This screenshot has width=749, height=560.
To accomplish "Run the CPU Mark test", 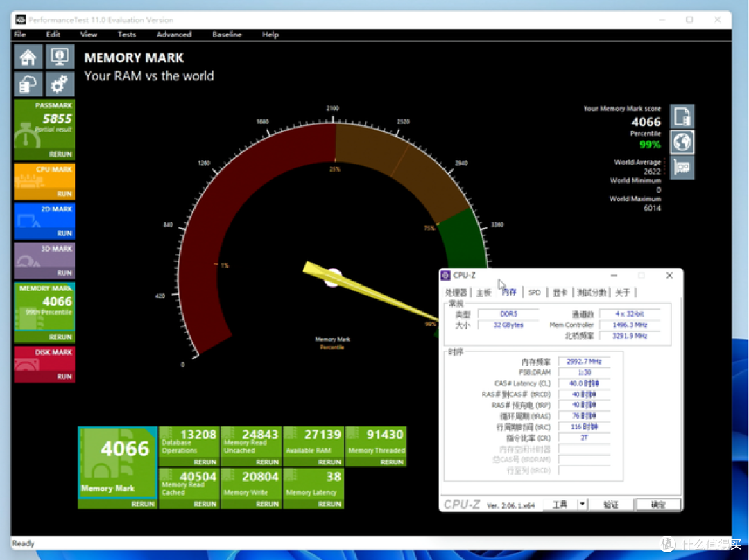I will click(x=64, y=194).
